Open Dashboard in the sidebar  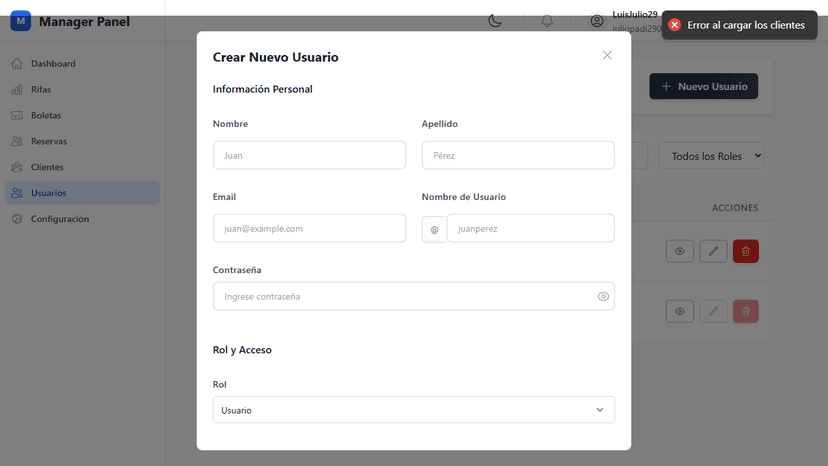pos(53,64)
